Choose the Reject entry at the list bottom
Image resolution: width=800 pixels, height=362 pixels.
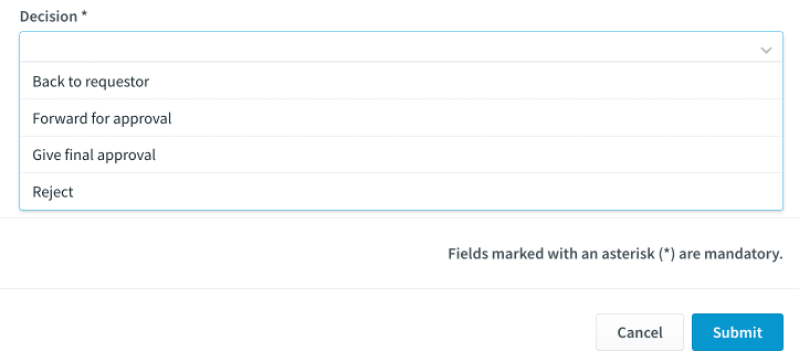click(x=401, y=192)
